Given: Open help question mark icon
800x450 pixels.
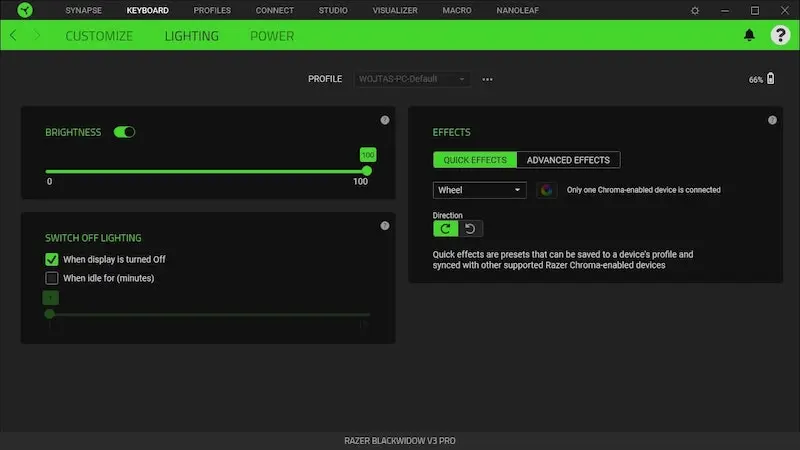Looking at the screenshot, I should click(x=780, y=36).
